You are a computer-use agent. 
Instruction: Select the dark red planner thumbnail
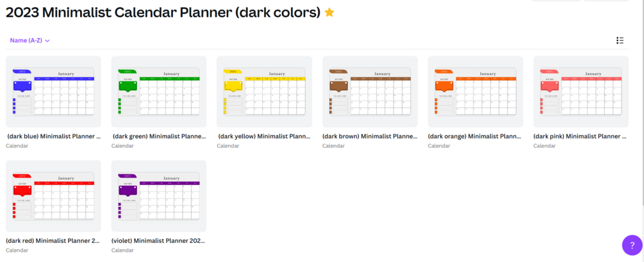[53, 195]
